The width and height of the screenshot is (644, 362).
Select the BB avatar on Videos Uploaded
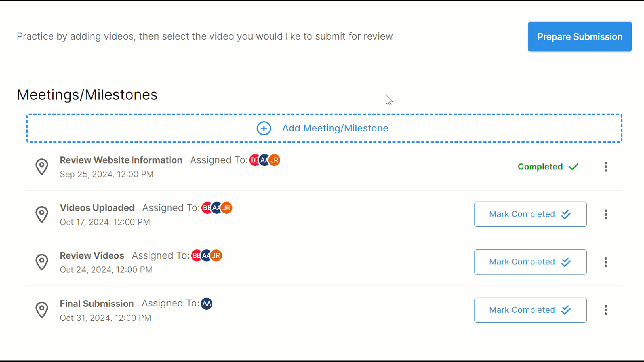[x=207, y=208]
